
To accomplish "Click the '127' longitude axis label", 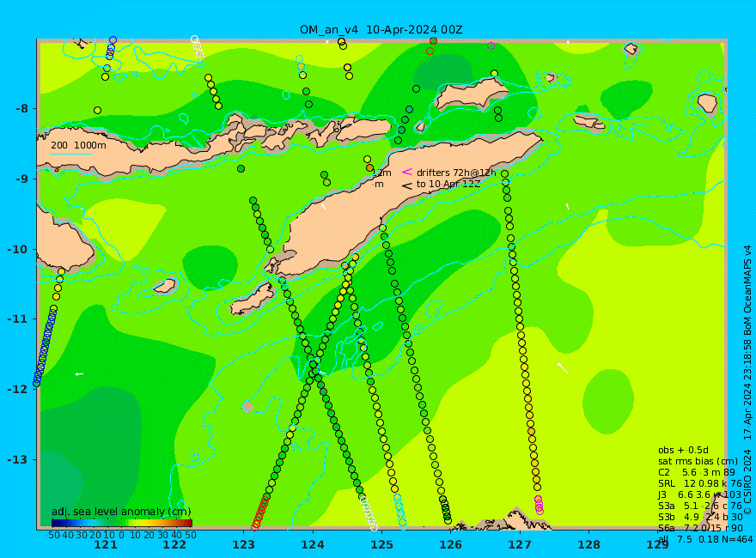I will tap(520, 544).
